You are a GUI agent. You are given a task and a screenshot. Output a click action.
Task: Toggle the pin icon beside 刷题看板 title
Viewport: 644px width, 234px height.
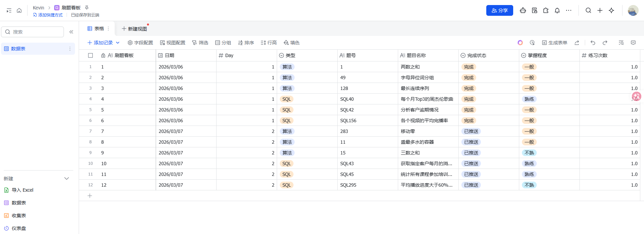click(x=87, y=7)
